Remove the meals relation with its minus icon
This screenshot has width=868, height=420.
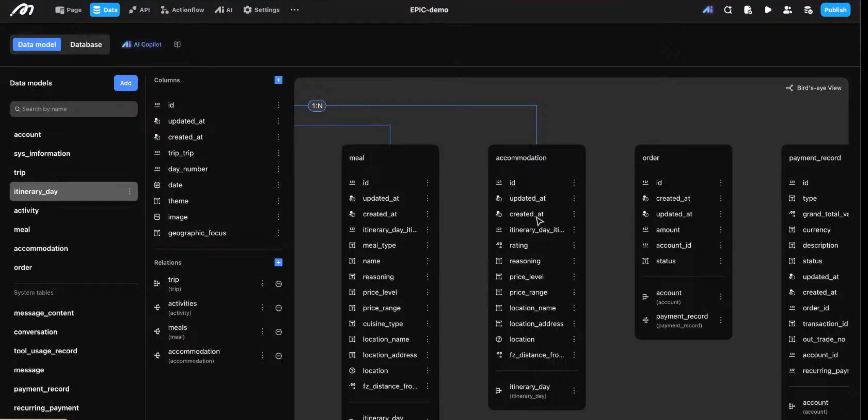pos(278,332)
